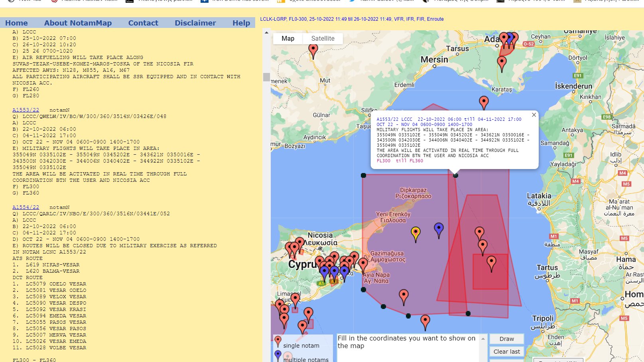Click the left panel scrollbar thumb

pos(266,77)
